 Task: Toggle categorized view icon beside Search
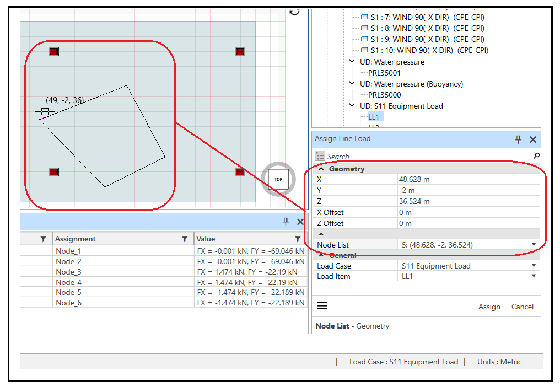coord(320,156)
